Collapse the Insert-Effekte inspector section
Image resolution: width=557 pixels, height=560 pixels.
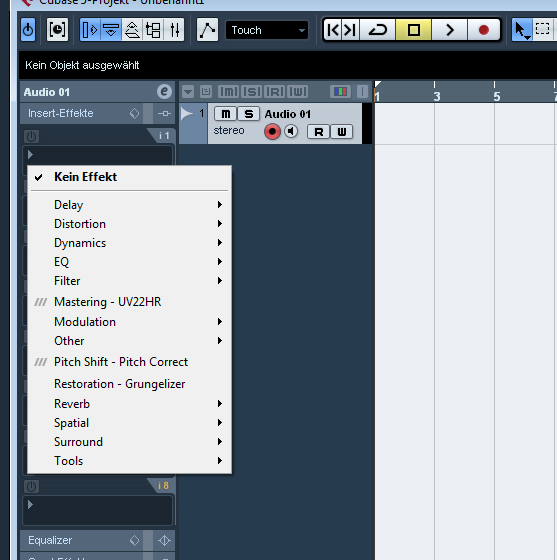click(x=61, y=113)
